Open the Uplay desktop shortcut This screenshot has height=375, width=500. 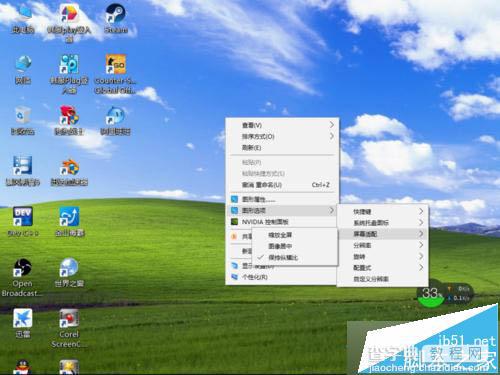tap(69, 22)
